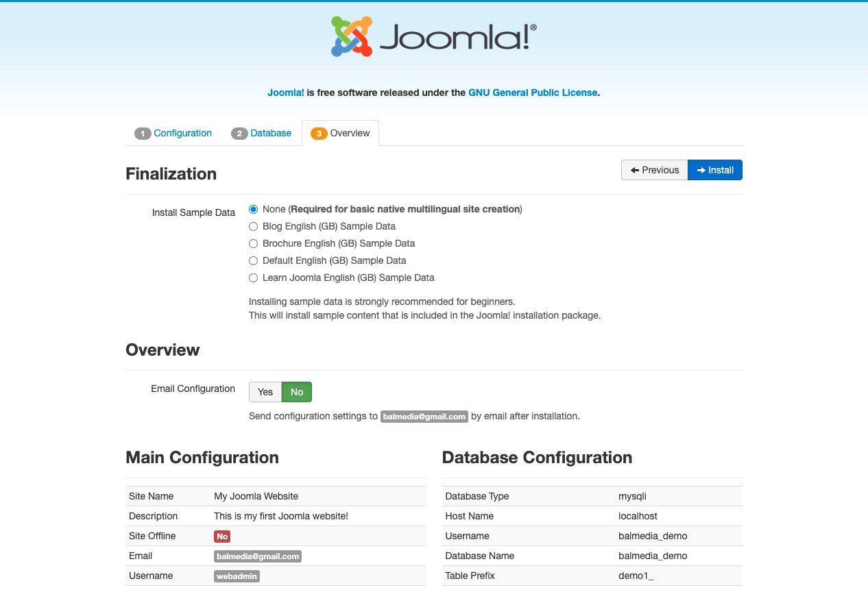This screenshot has width=868, height=592.
Task: Click the localhost Host Name value
Action: 637,516
